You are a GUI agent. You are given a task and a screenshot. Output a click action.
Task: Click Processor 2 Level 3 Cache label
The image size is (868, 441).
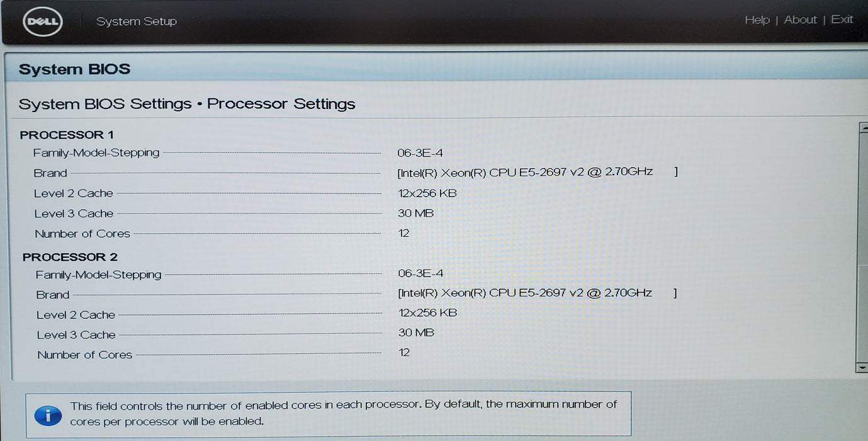click(x=76, y=335)
